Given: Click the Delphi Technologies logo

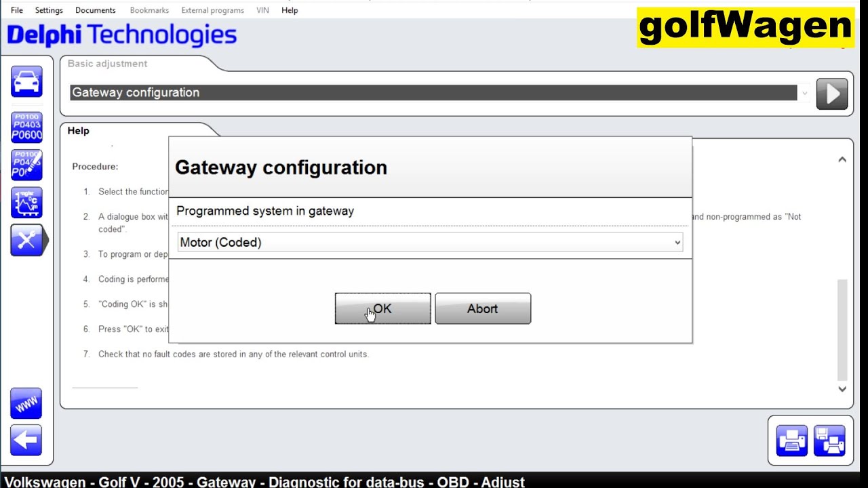Looking at the screenshot, I should click(x=122, y=35).
